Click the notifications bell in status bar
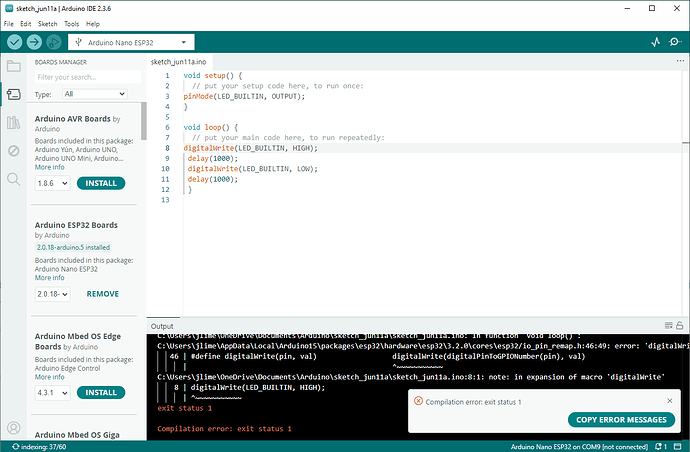The height and width of the screenshot is (452, 690). point(661,447)
